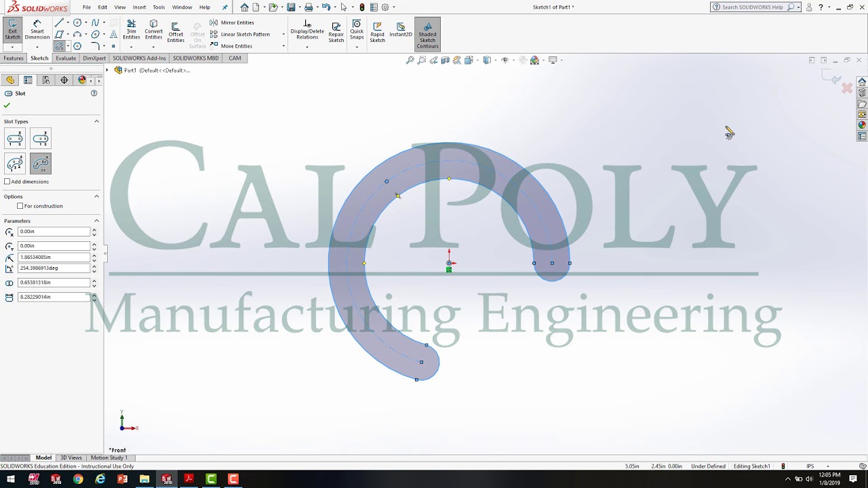
Task: Open the PropertyManager tab
Action: click(x=28, y=80)
